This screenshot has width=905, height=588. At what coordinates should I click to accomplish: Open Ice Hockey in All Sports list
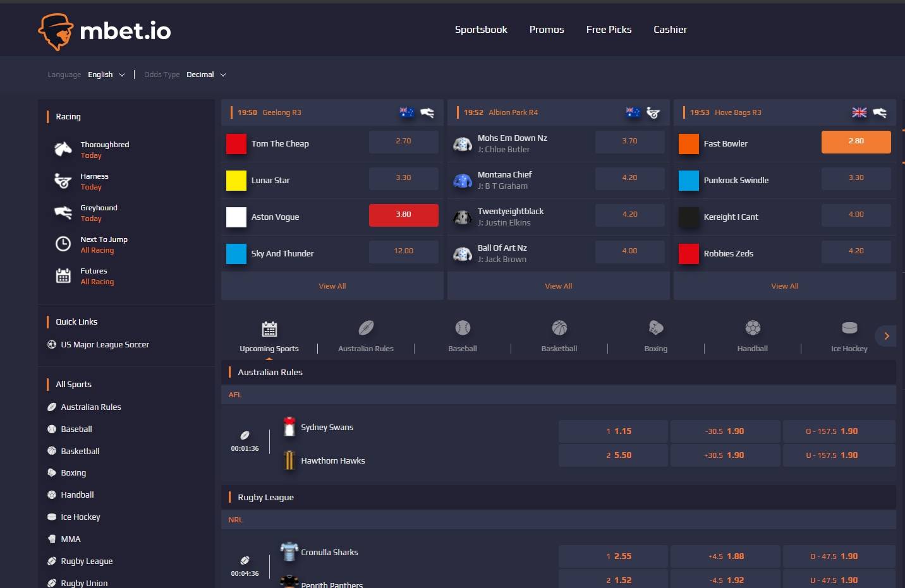click(80, 517)
